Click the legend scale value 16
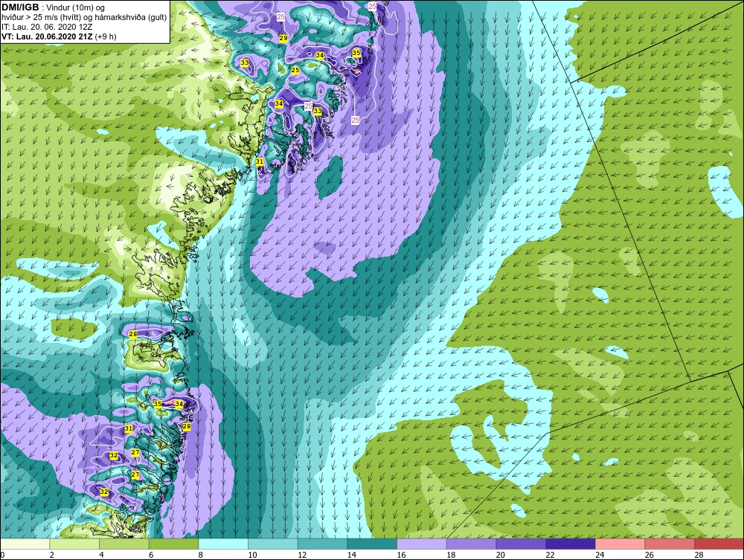The image size is (744, 560). pyautogui.click(x=401, y=555)
